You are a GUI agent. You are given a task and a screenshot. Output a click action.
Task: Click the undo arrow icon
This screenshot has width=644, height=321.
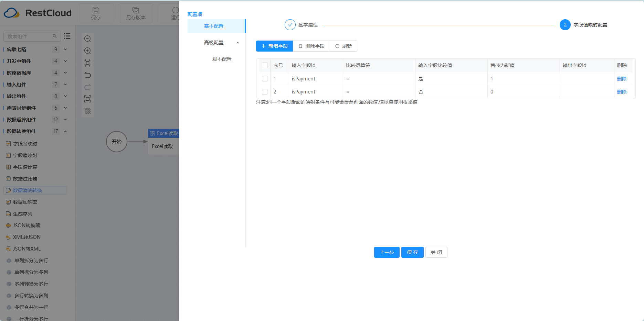click(87, 75)
